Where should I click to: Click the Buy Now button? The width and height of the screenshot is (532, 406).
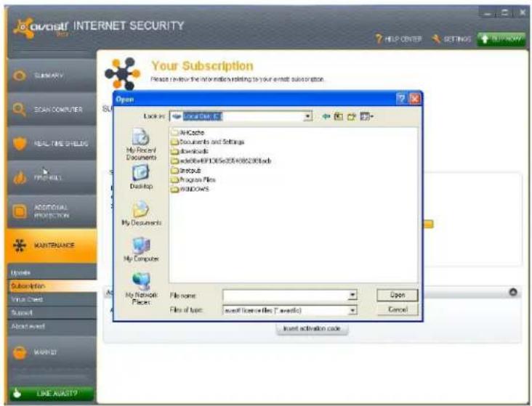pos(501,39)
